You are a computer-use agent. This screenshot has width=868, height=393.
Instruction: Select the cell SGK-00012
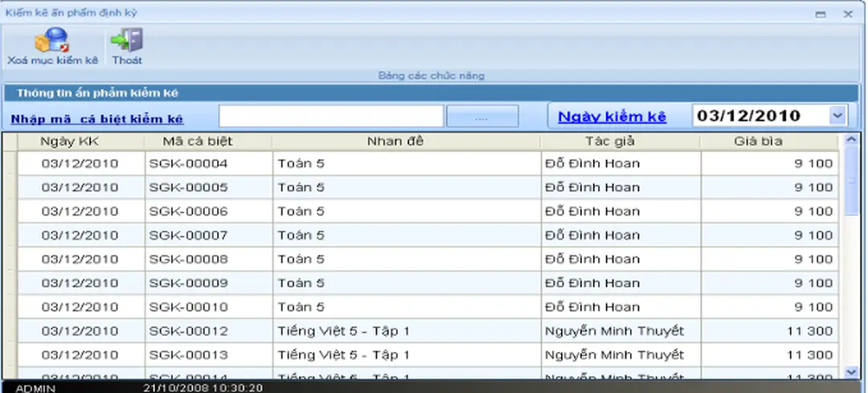coord(209,331)
